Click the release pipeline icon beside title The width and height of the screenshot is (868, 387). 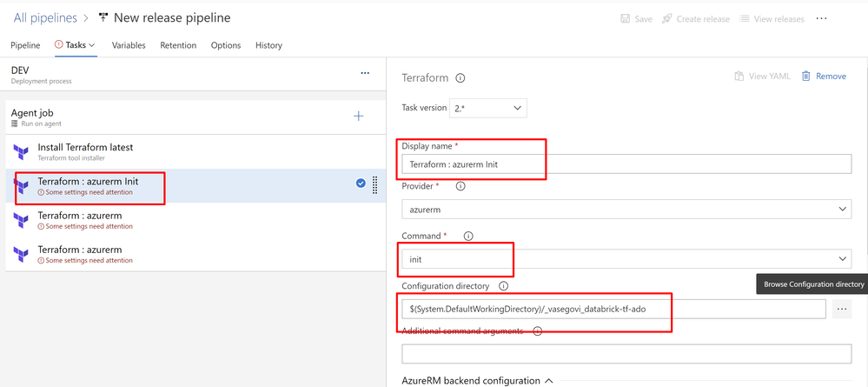coord(103,17)
